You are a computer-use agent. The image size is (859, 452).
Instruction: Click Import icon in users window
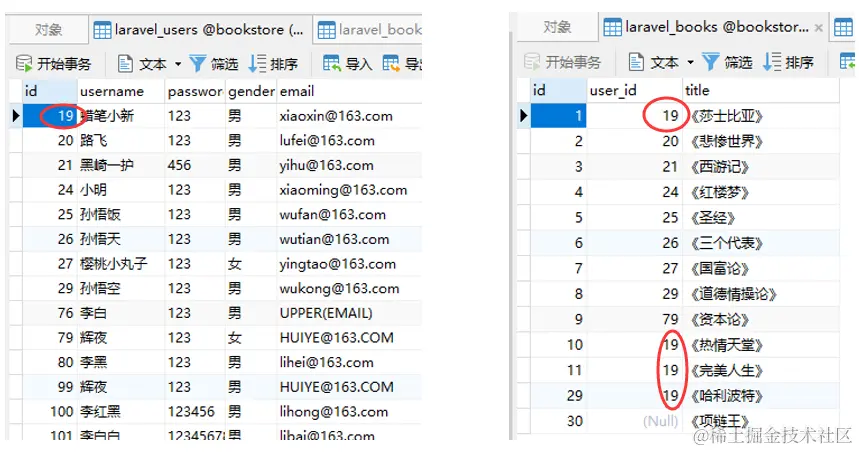[331, 64]
